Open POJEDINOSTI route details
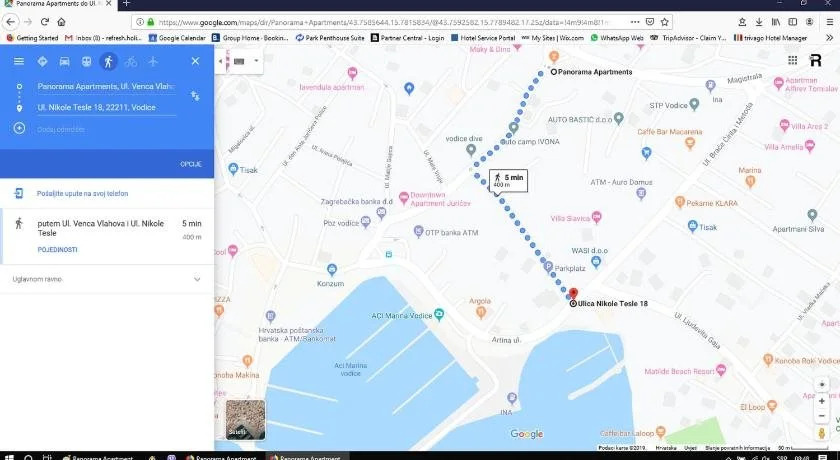Image resolution: width=840 pixels, height=460 pixels. click(x=57, y=249)
